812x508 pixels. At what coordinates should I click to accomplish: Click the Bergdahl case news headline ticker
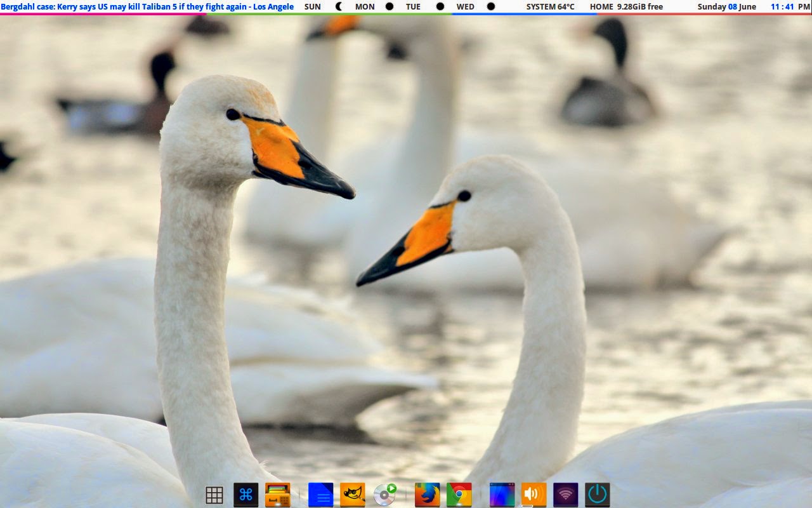pos(147,6)
